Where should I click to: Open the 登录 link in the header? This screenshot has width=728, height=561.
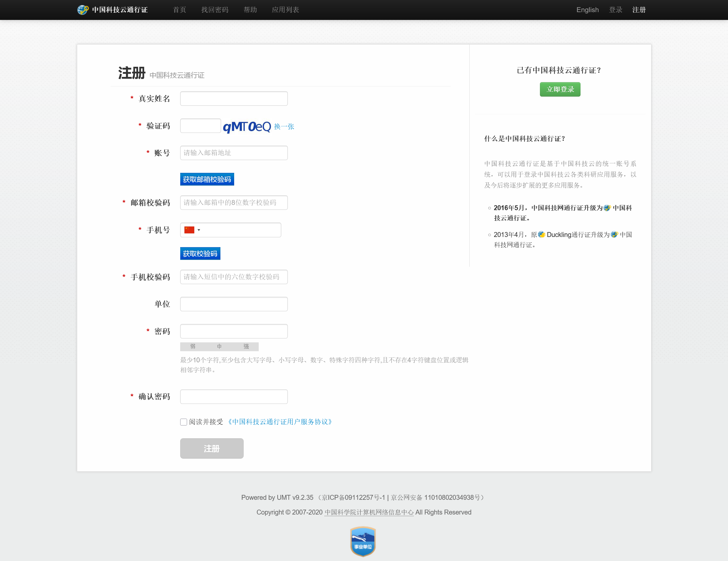[x=615, y=10]
